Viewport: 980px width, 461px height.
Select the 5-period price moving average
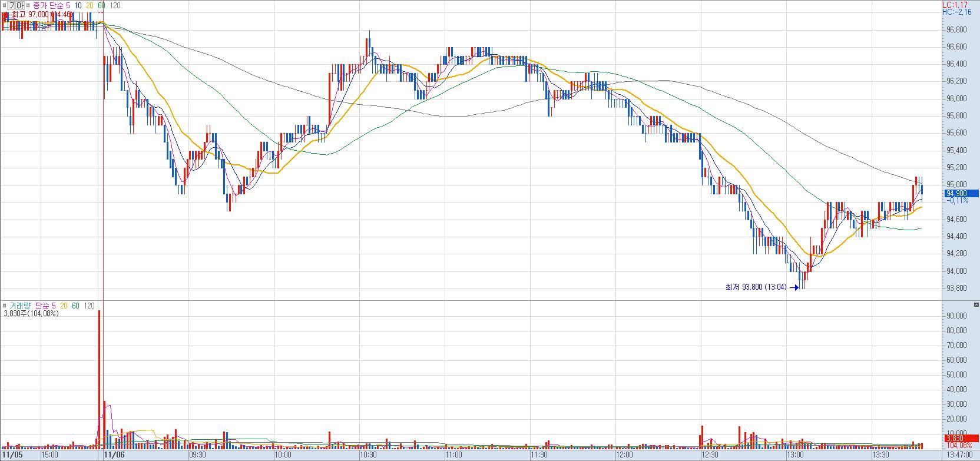(x=68, y=5)
